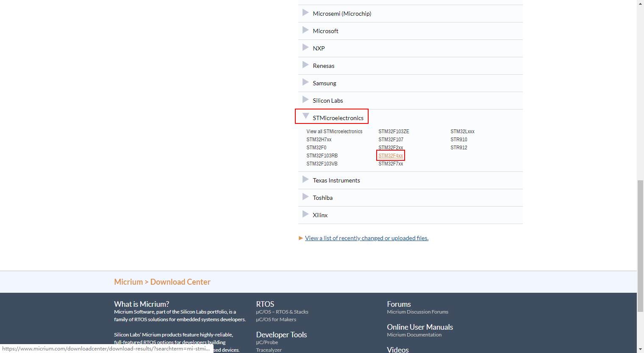Open the STM32Lxxx link

[x=462, y=132]
